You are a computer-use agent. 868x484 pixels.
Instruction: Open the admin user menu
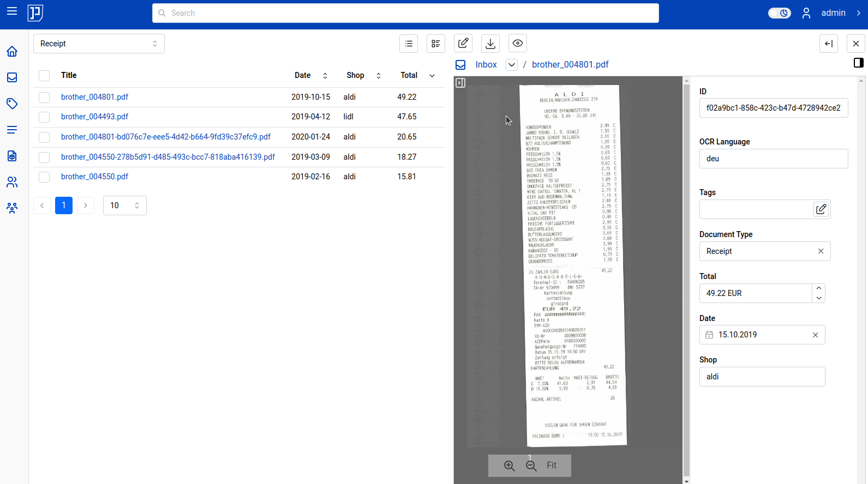click(833, 13)
